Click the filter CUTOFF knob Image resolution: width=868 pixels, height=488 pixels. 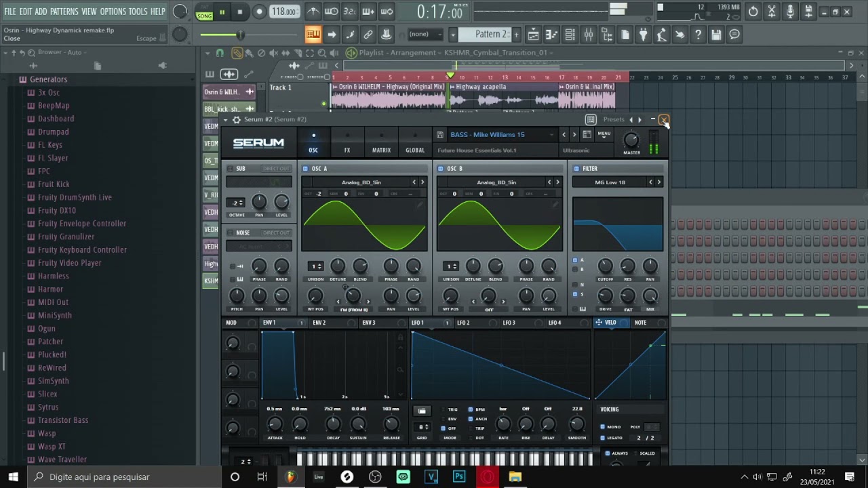click(x=605, y=266)
